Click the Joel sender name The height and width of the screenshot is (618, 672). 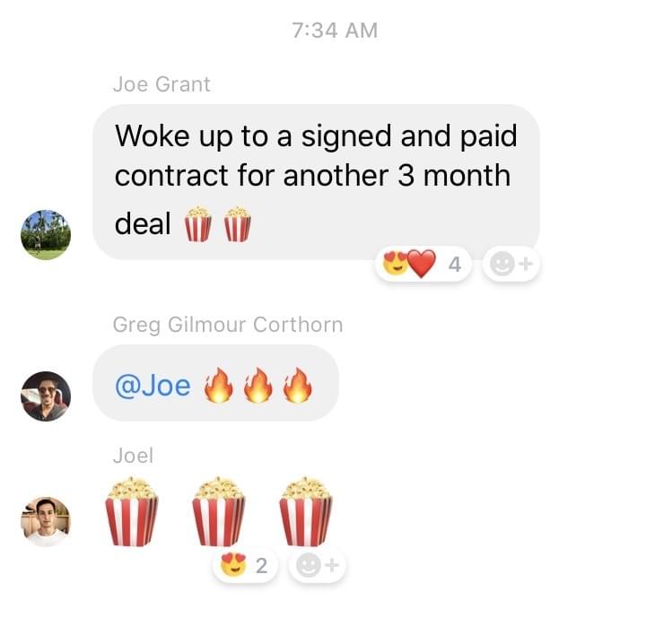point(133,456)
